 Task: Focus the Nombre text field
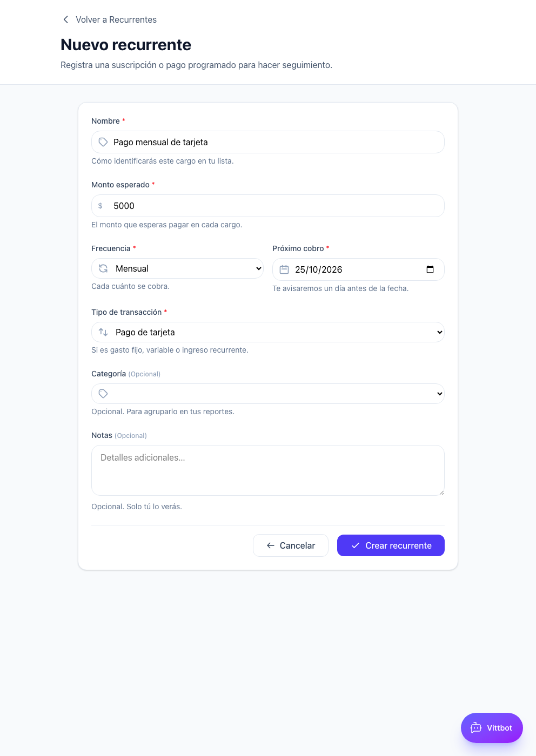pyautogui.click(x=268, y=142)
